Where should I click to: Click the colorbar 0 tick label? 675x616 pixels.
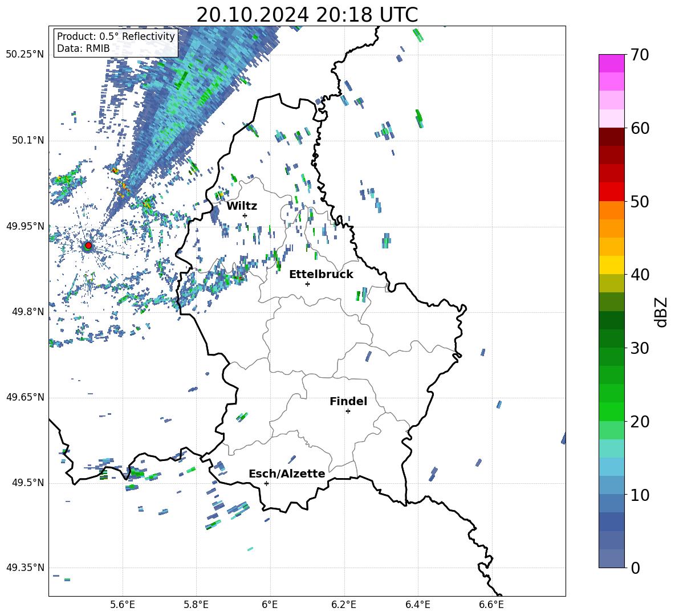[x=635, y=568]
